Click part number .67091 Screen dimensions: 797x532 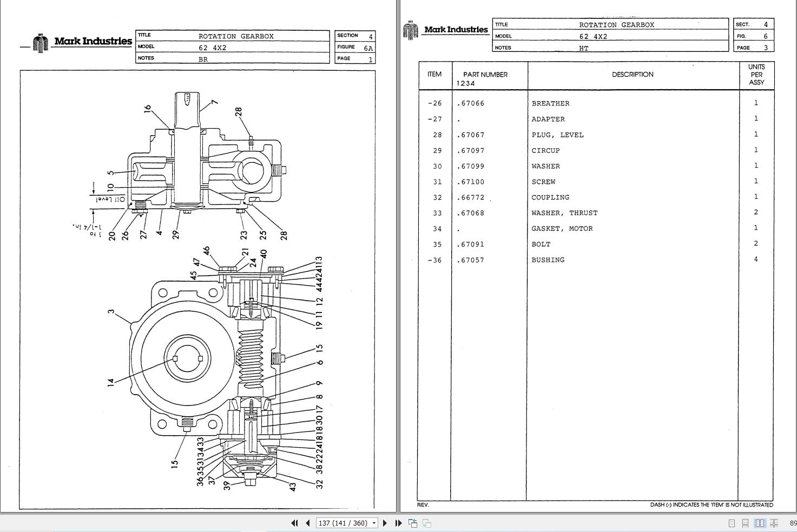pos(471,244)
